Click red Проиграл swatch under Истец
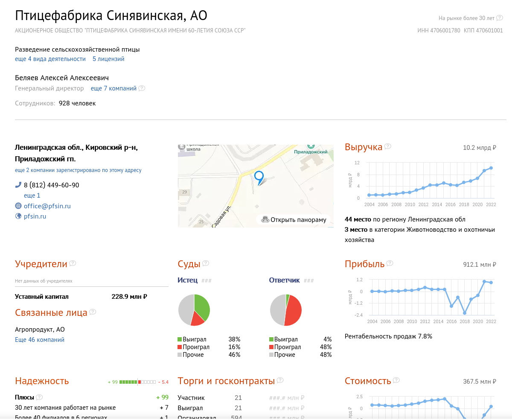The width and height of the screenshot is (512, 420). coord(180,347)
